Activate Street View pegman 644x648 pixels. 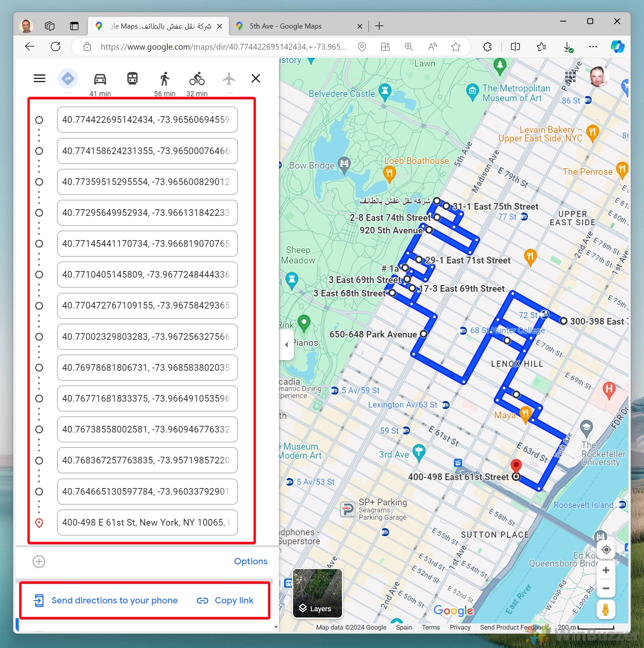[x=606, y=610]
